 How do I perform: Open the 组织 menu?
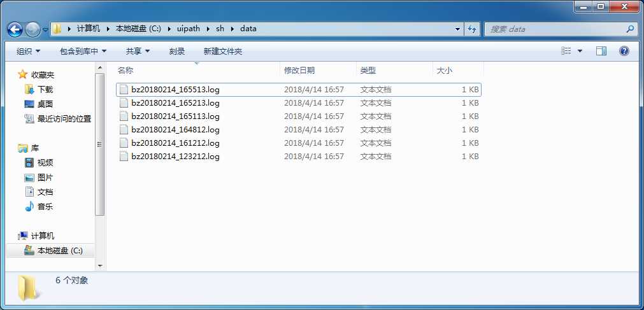click(x=28, y=52)
